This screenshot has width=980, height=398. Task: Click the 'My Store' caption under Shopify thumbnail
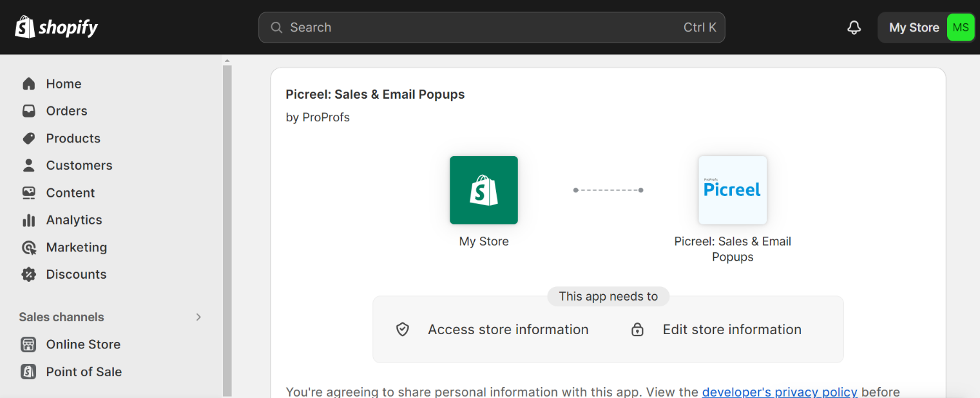pos(484,241)
